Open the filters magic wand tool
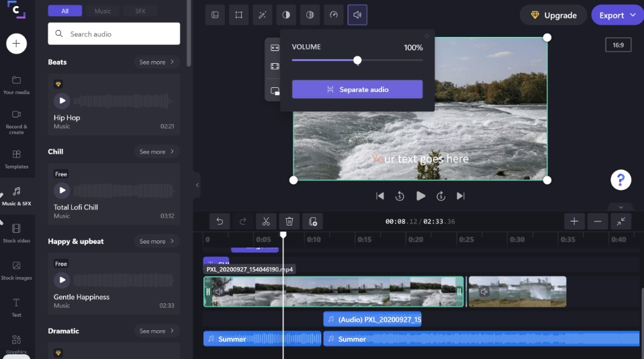644x359 pixels. click(262, 15)
